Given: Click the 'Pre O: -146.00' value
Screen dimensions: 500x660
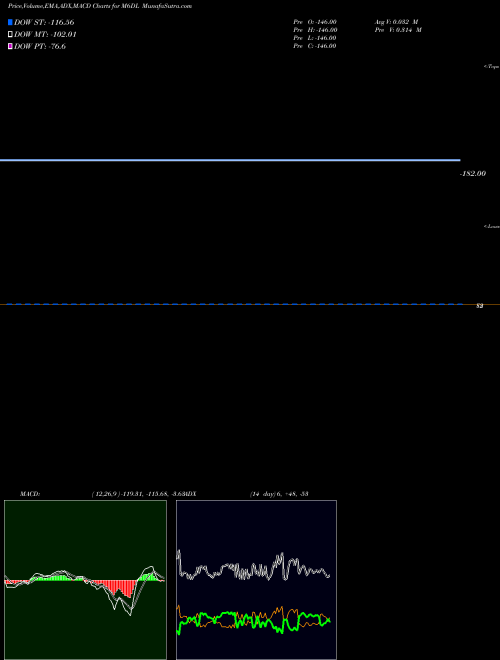Looking at the screenshot, I should pos(315,22).
